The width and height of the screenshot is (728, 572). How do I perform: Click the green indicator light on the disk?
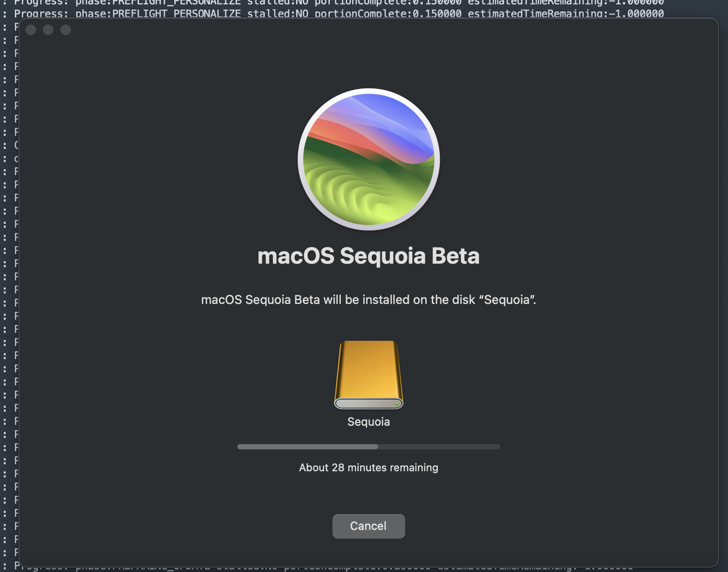coord(397,403)
